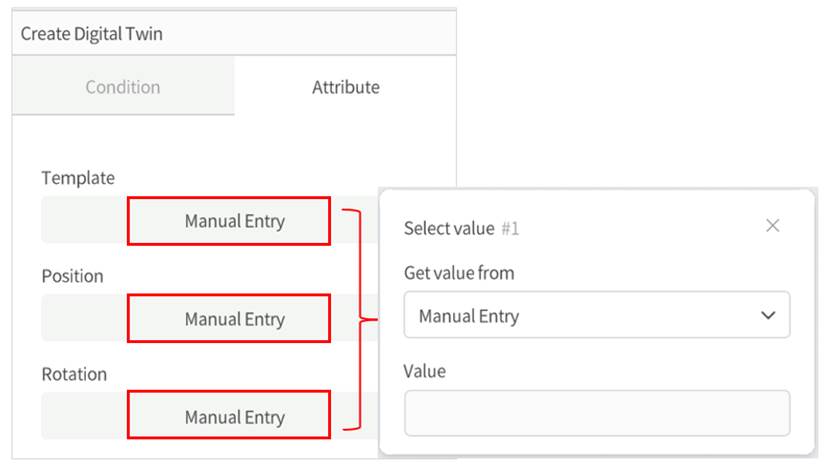Click the Select value title text
Viewport: 828px width, 467px height.
point(448,228)
